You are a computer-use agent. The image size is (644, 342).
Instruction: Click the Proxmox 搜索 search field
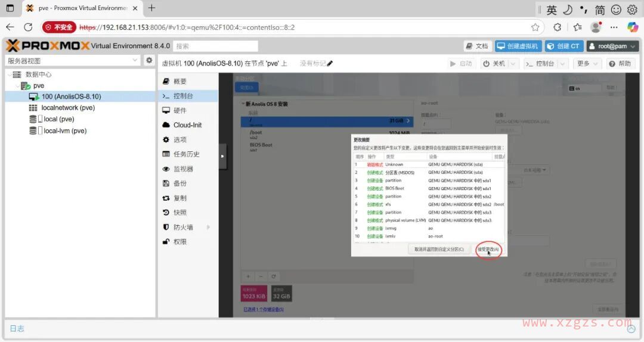point(216,46)
